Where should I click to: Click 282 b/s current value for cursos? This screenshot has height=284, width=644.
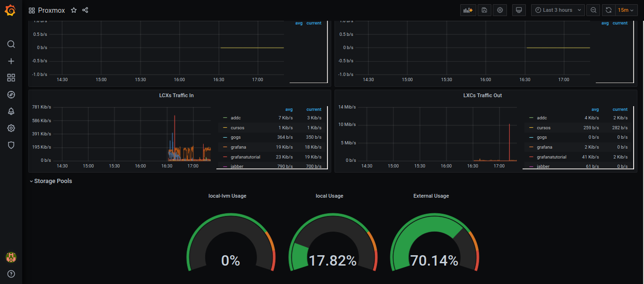pos(620,128)
